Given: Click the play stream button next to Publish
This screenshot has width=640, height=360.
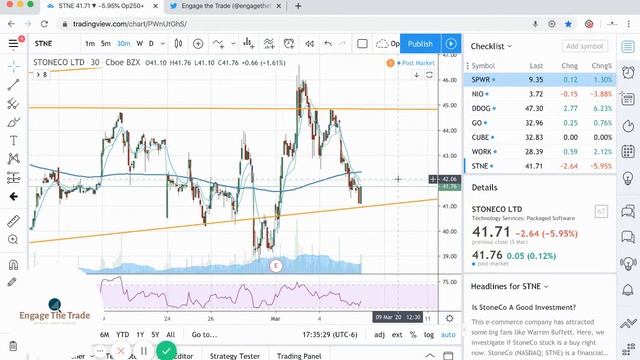Looking at the screenshot, I should click(451, 44).
